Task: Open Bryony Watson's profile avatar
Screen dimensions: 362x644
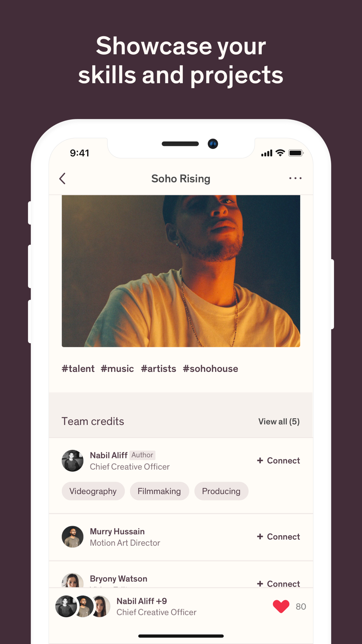Action: 72,580
